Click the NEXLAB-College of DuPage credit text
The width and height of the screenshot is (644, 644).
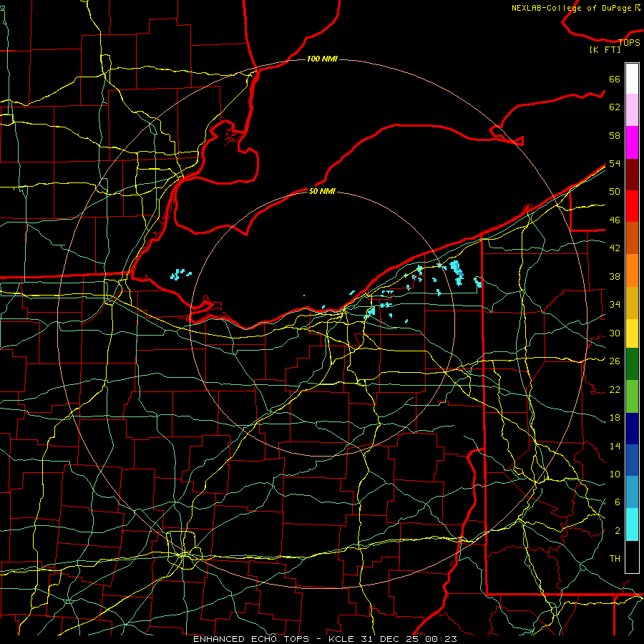pos(575,8)
